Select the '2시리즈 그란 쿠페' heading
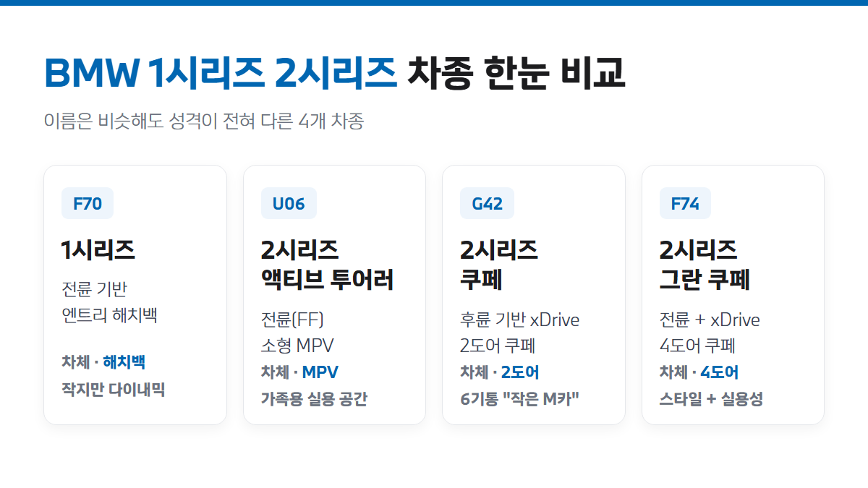 705,265
